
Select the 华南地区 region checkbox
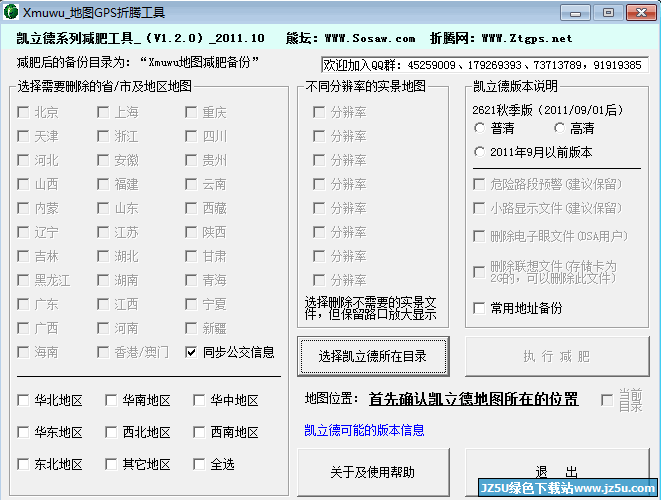[111, 401]
